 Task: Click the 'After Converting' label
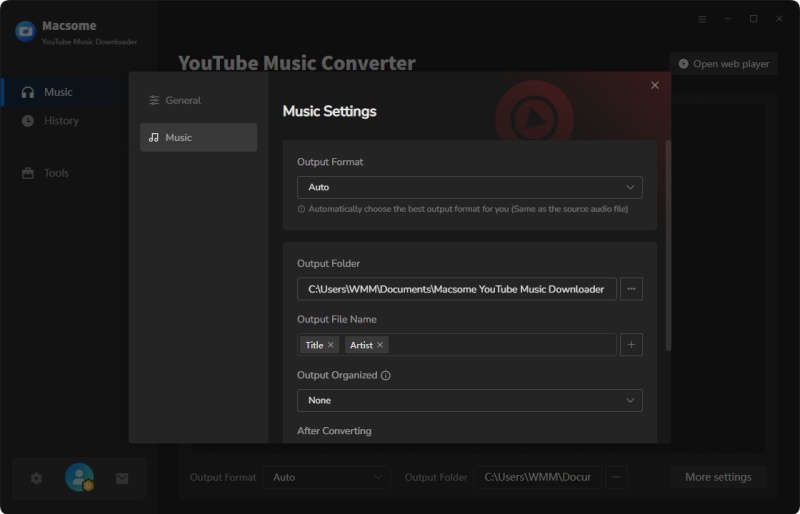(334, 431)
